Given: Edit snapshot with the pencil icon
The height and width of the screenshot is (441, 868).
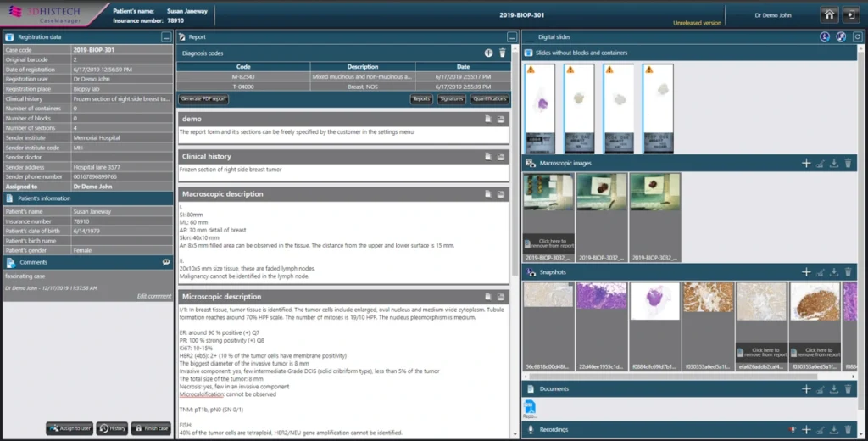Looking at the screenshot, I should [821, 272].
